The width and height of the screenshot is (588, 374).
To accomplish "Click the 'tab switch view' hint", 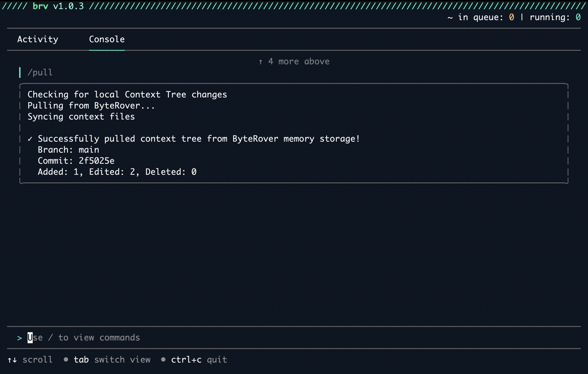I will tap(112, 360).
